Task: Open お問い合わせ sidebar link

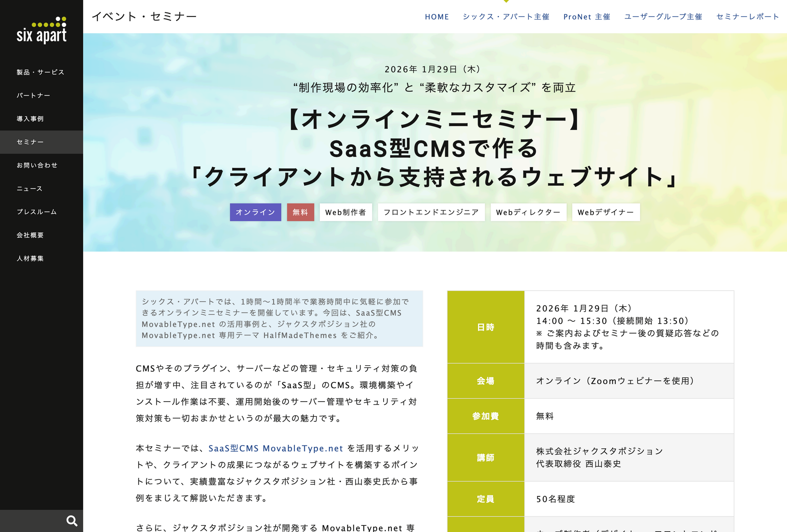Action: tap(37, 165)
